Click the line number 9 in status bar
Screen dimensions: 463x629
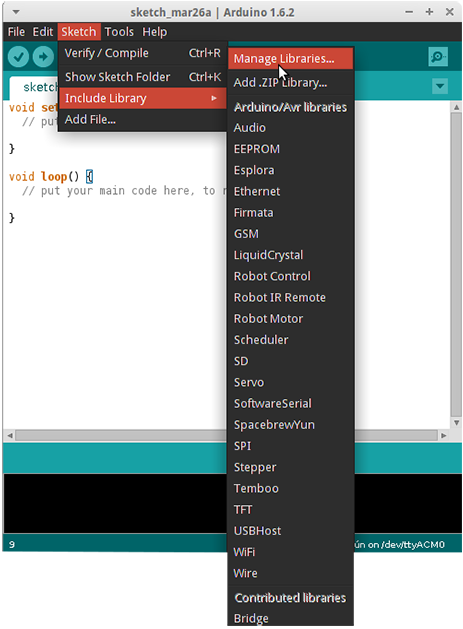[12, 545]
